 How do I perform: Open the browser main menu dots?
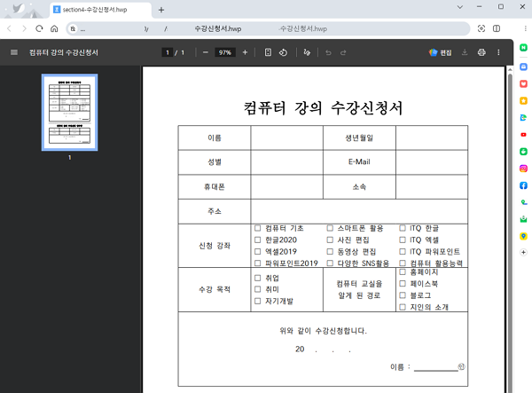point(525,28)
